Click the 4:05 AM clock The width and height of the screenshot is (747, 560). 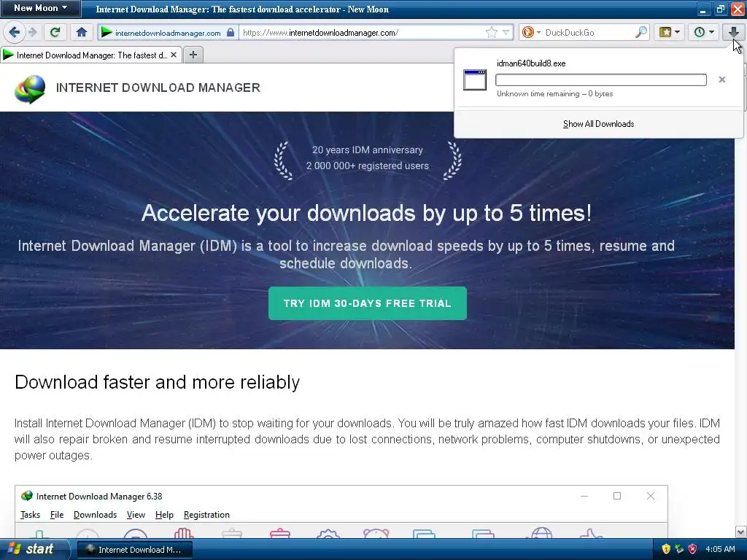click(720, 549)
